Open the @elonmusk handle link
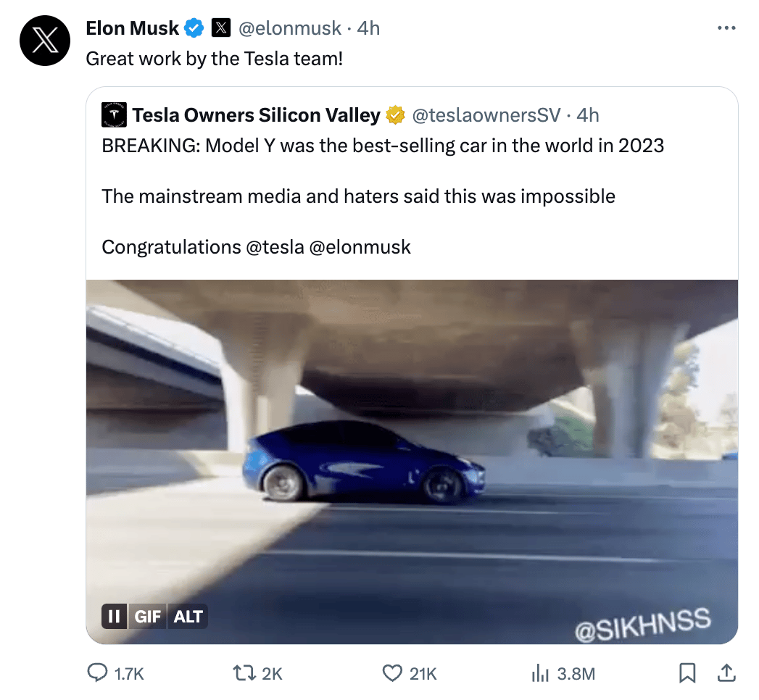This screenshot has height=700, width=759. 289,28
